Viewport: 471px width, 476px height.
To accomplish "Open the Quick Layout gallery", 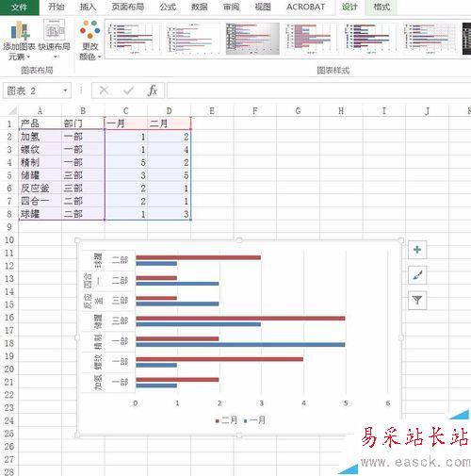I will pyautogui.click(x=54, y=41).
